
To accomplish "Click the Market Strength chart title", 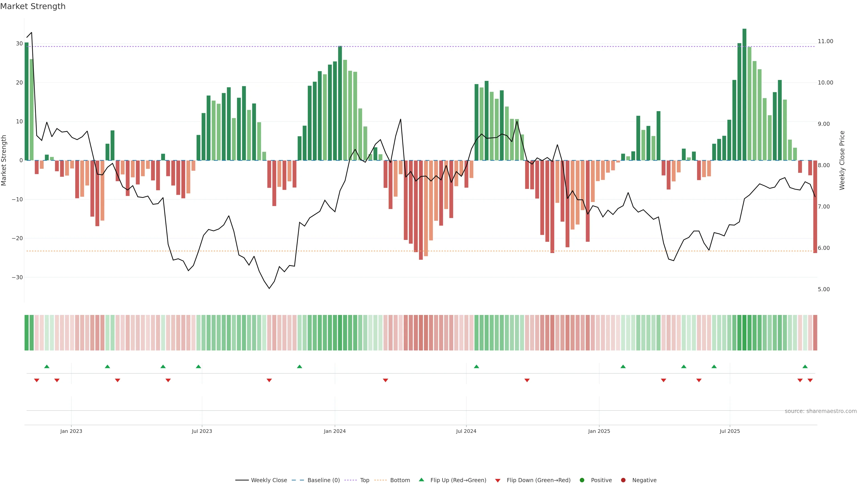I will pyautogui.click(x=33, y=6).
